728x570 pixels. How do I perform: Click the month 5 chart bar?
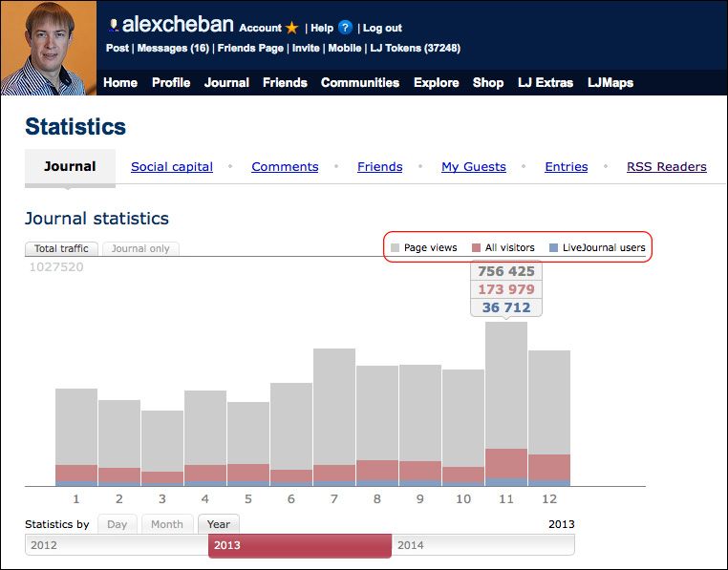pos(248,444)
